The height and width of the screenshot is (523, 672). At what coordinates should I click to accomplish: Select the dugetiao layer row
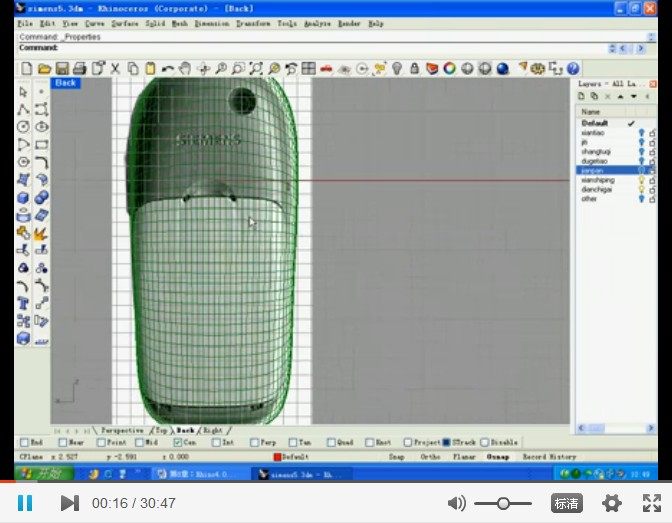click(x=616, y=161)
